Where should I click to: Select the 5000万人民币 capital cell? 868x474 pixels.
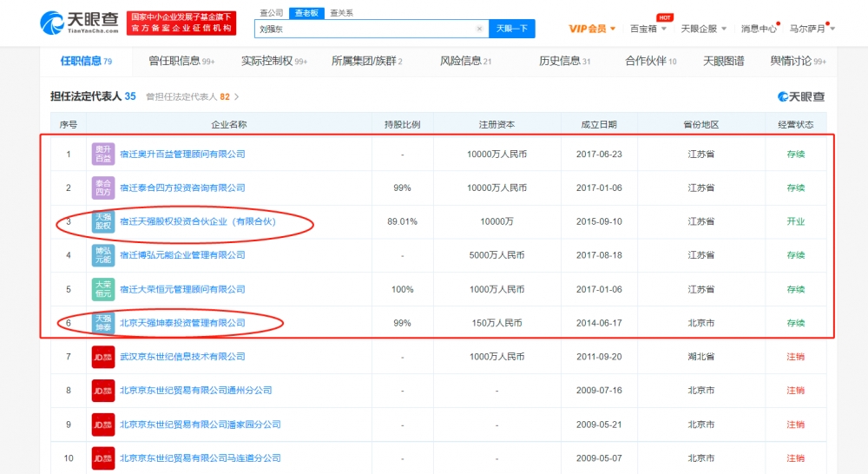[x=496, y=255]
